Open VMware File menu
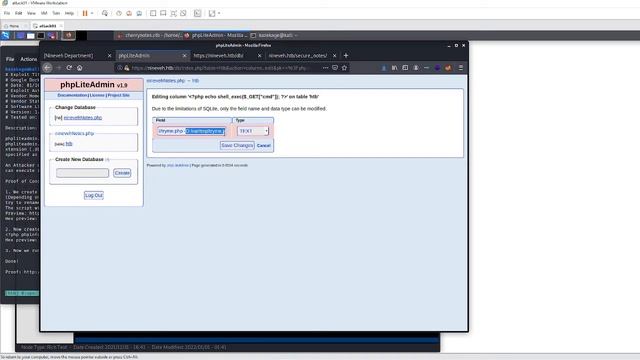640x360 pixels. (x=7, y=13)
